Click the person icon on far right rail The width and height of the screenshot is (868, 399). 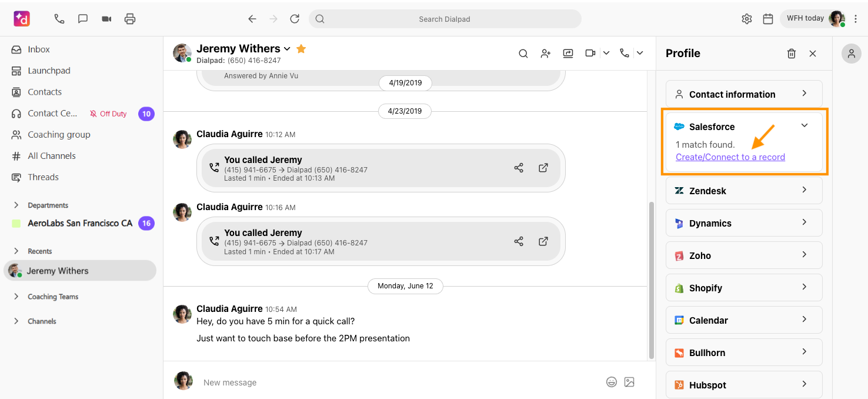pos(851,54)
